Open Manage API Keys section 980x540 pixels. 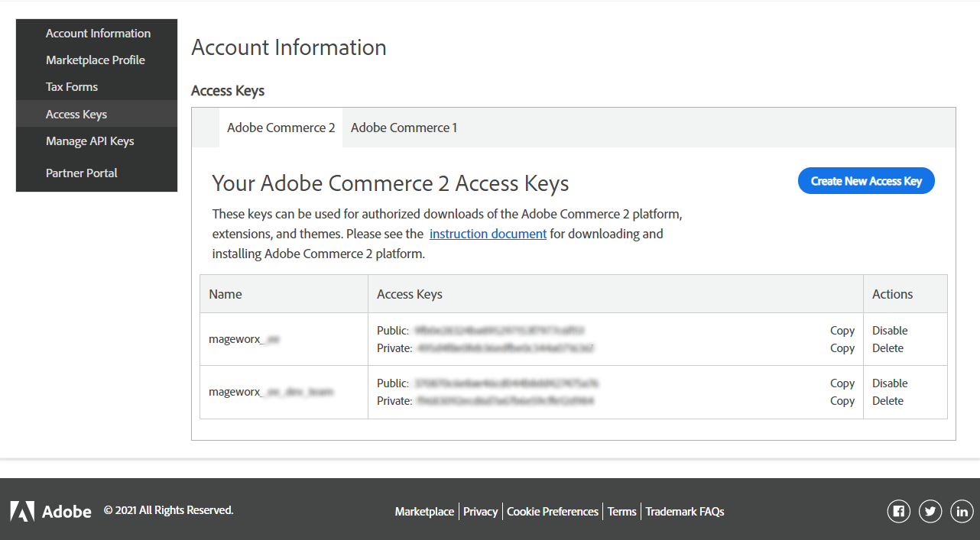click(x=90, y=141)
